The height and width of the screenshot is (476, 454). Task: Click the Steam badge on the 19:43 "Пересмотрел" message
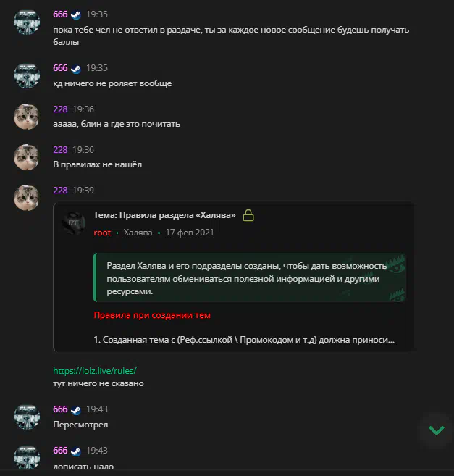point(76,410)
